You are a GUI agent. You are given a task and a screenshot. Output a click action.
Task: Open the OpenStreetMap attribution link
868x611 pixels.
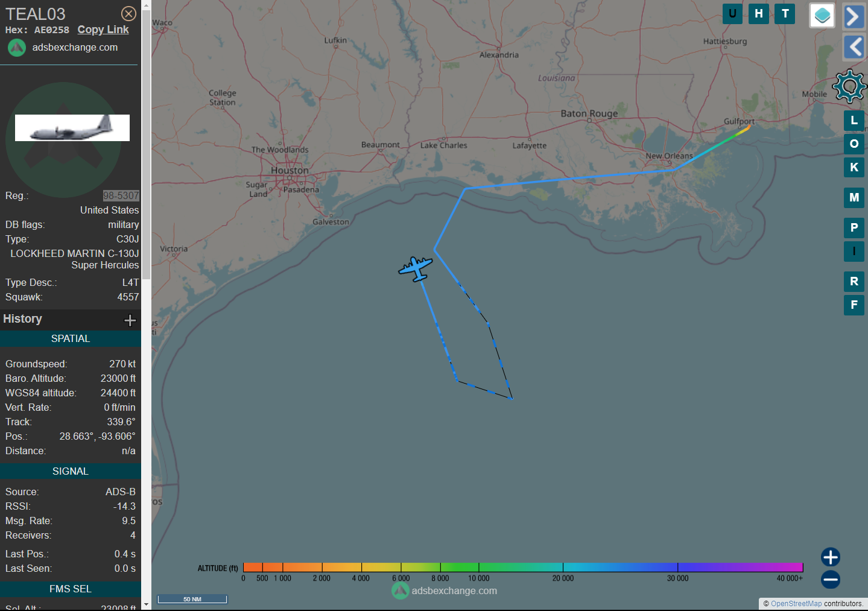796,604
